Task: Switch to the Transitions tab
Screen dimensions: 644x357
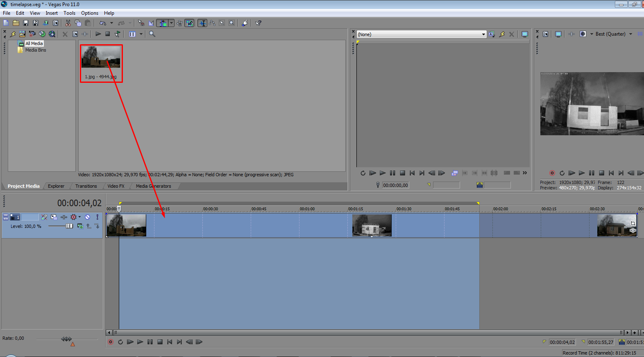Action: click(x=86, y=186)
